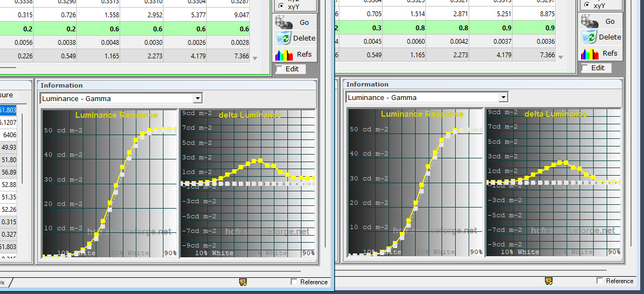Click the delta Luminance graph in right window

pyautogui.click(x=553, y=183)
